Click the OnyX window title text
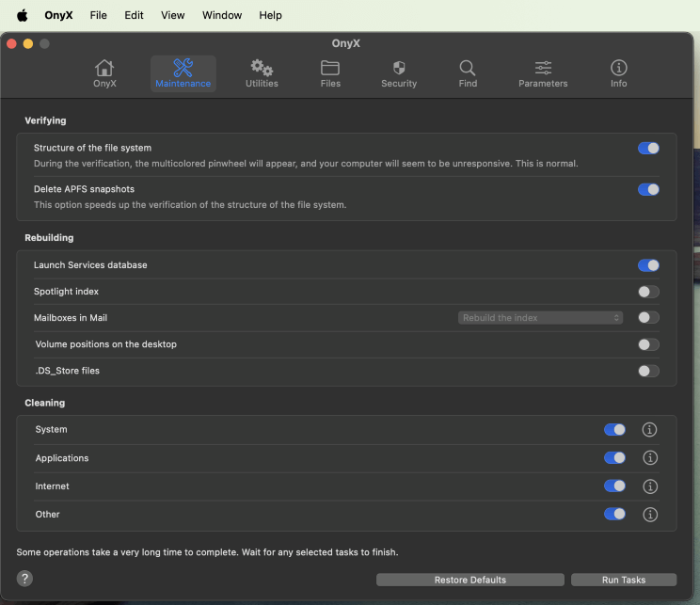This screenshot has height=605, width=700. tap(346, 43)
